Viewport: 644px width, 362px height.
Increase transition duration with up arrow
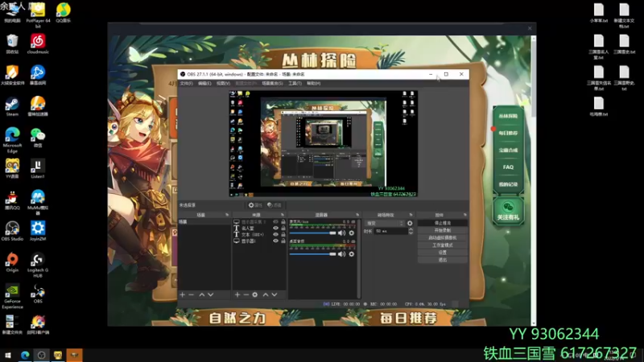click(411, 229)
